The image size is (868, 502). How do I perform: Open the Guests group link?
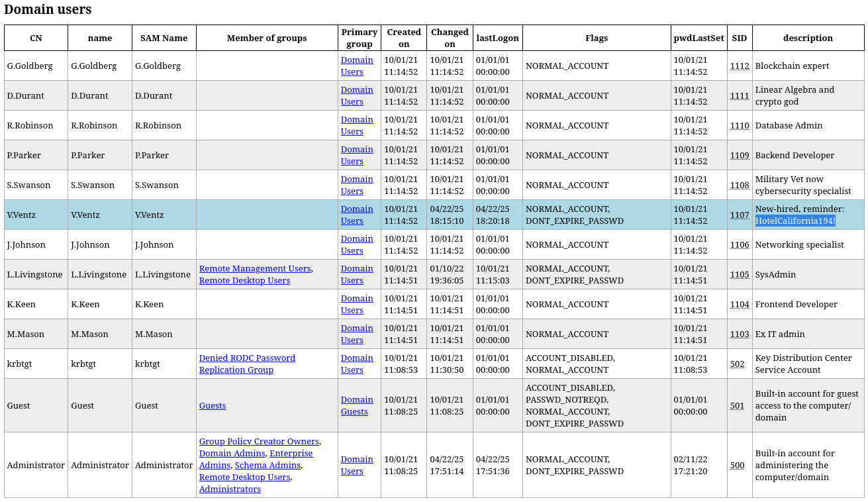click(213, 405)
